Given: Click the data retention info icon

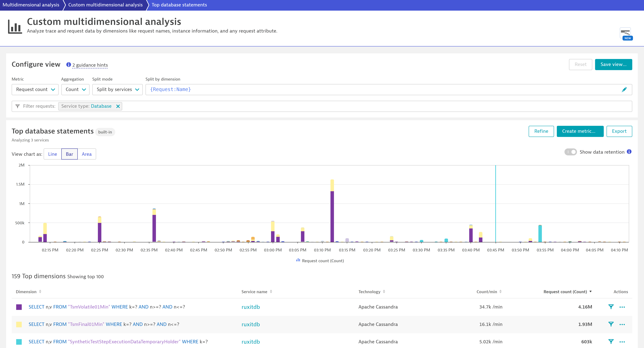Looking at the screenshot, I should (x=629, y=152).
